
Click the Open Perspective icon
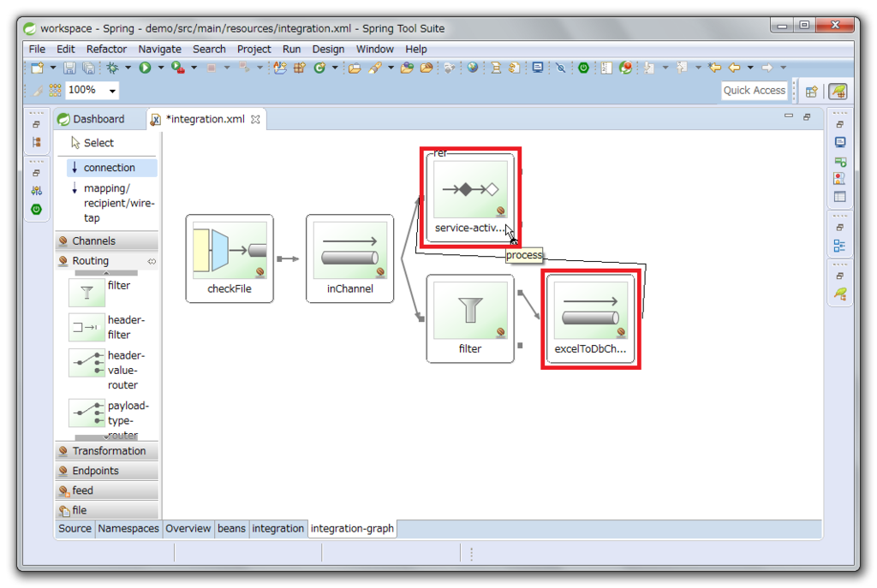pyautogui.click(x=812, y=91)
